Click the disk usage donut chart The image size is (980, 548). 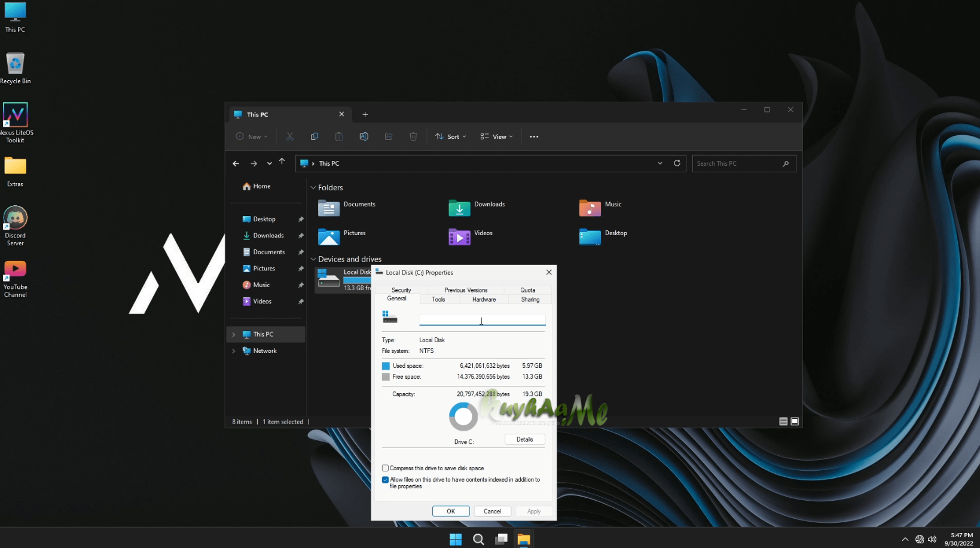463,416
